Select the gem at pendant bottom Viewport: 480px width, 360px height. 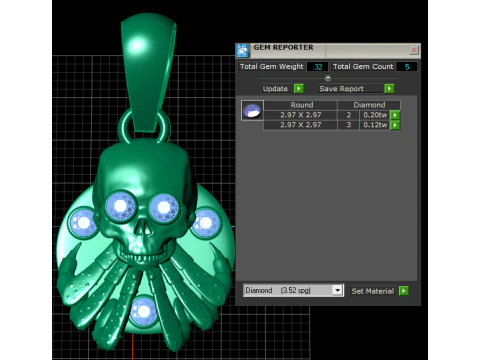[144, 311]
